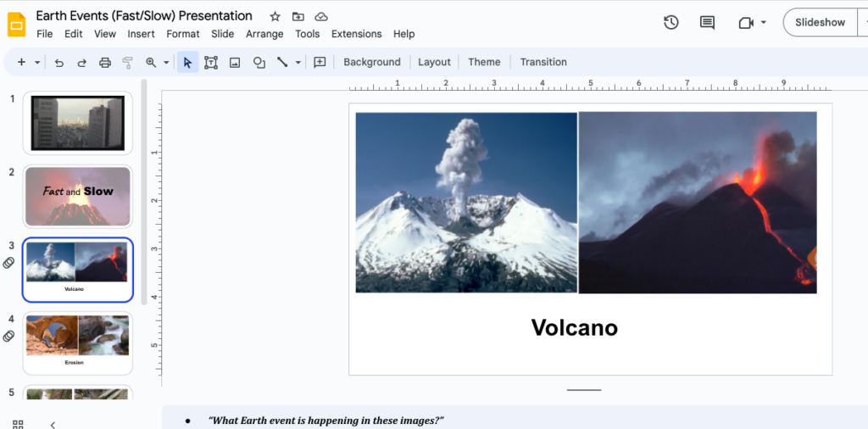
Task: Click the Redo arrow in toolbar
Action: (82, 63)
